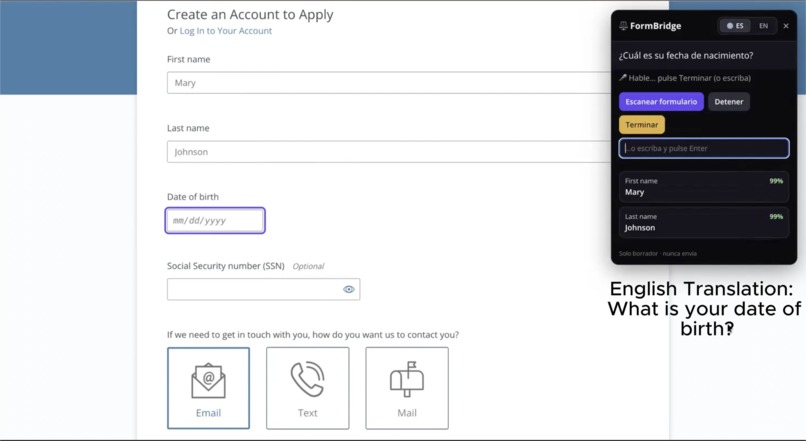806x441 pixels.
Task: Click the envelope Email icon
Action: (x=208, y=381)
